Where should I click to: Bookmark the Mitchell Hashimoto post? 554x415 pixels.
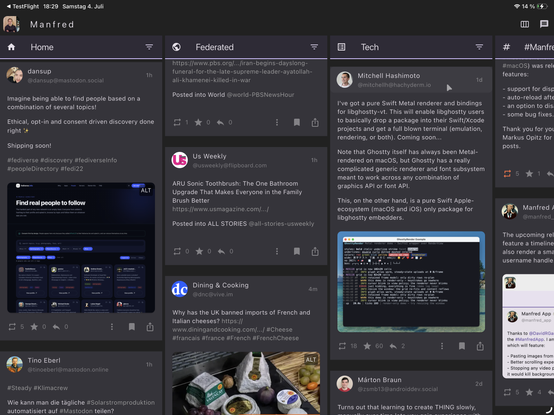[x=461, y=346]
